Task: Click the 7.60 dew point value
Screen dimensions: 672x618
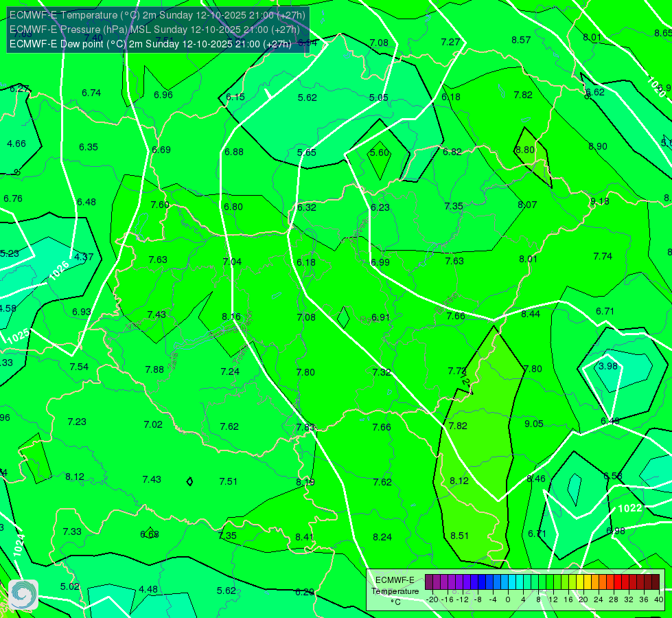Action: (160, 205)
